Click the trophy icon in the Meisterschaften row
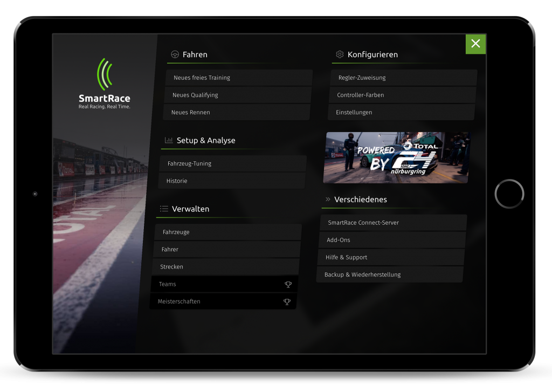The image size is (552, 392). tap(287, 302)
